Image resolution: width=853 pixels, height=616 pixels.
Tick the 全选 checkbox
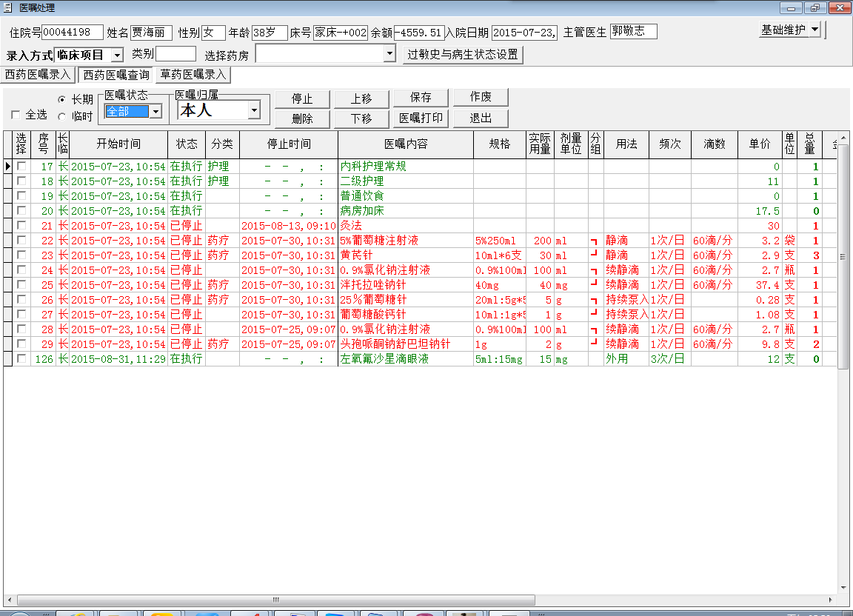tap(16, 115)
